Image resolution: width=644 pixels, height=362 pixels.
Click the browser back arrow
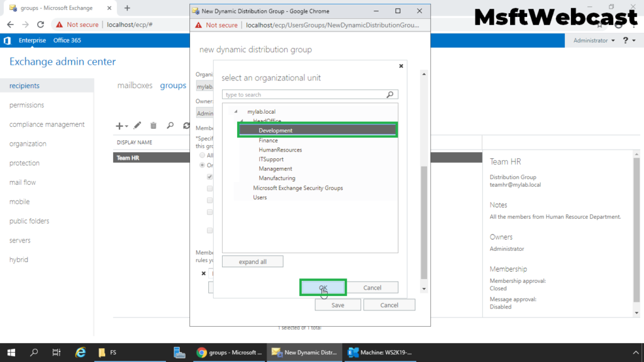10,25
